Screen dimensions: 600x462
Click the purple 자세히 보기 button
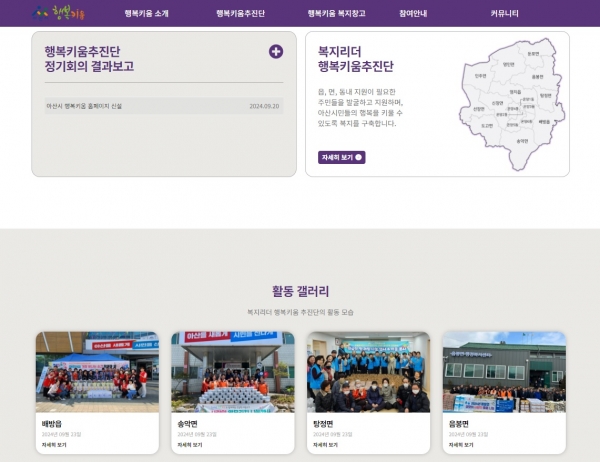tap(342, 157)
